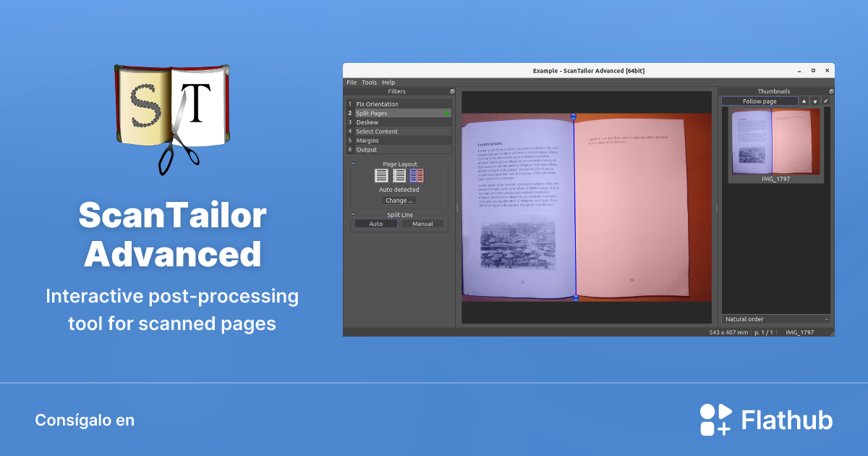Viewport: 868px width, 456px height.
Task: Open the Natural order sorting dropdown
Action: [775, 318]
